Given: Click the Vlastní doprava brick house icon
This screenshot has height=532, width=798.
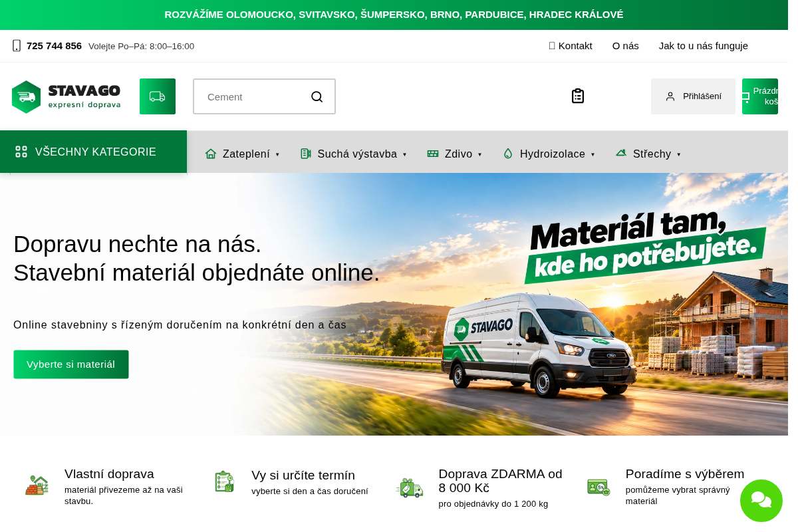Looking at the screenshot, I should point(37,485).
